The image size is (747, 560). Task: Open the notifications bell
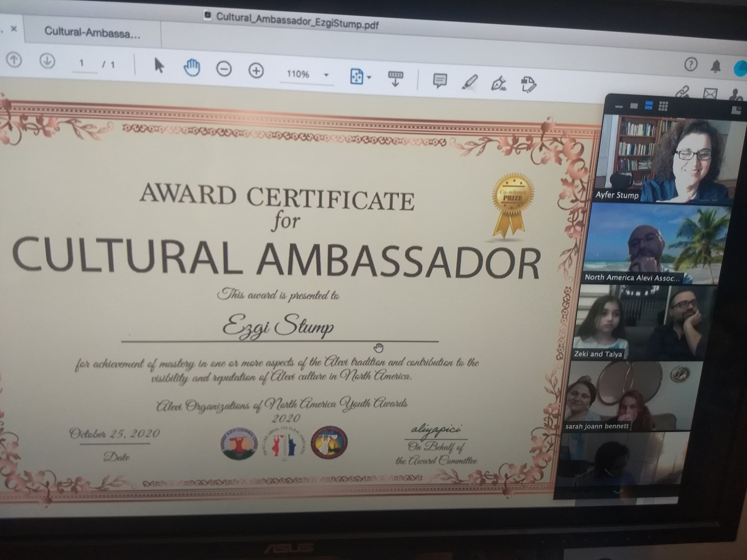pyautogui.click(x=716, y=66)
